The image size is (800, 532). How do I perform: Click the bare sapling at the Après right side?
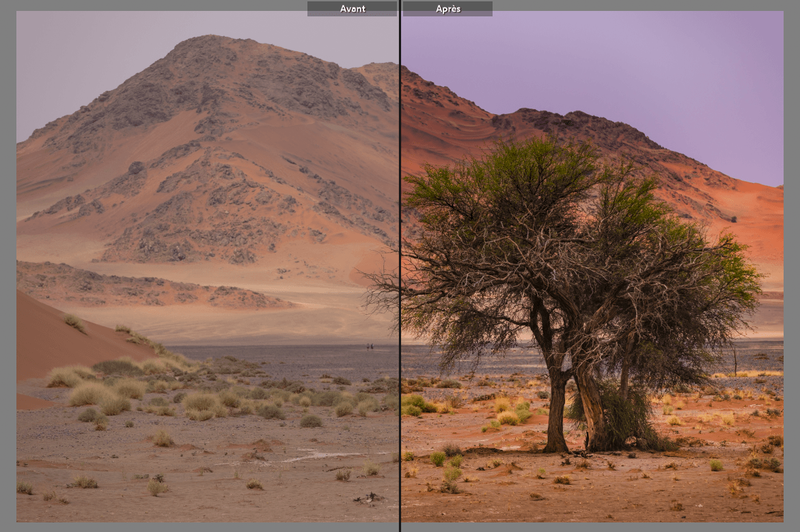tap(734, 359)
